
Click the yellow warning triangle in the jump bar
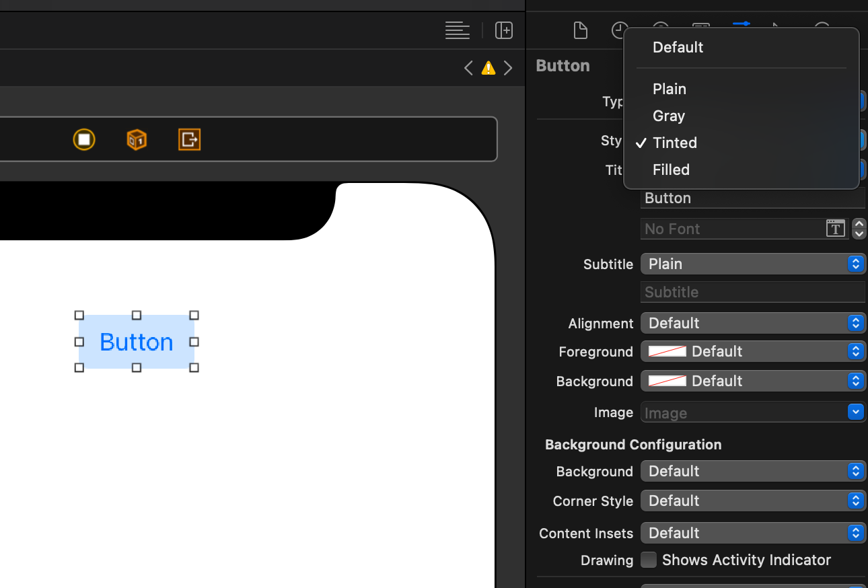click(488, 67)
